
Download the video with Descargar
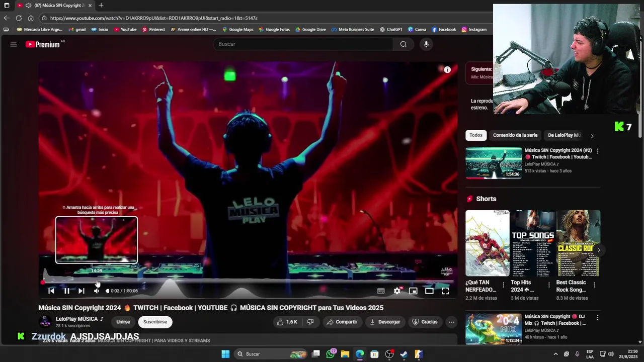[x=385, y=322]
